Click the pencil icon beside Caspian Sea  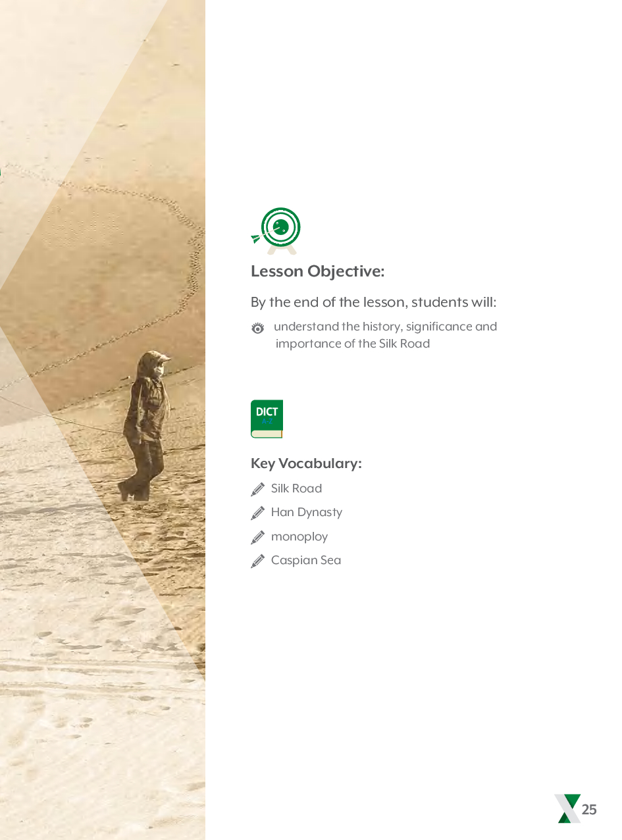(x=258, y=561)
